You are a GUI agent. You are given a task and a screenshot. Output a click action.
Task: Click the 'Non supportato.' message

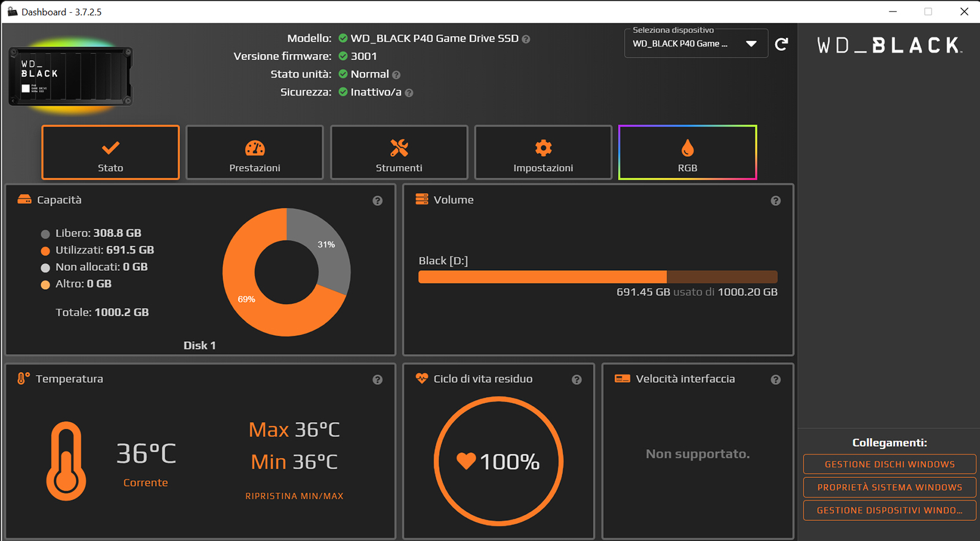pyautogui.click(x=698, y=454)
